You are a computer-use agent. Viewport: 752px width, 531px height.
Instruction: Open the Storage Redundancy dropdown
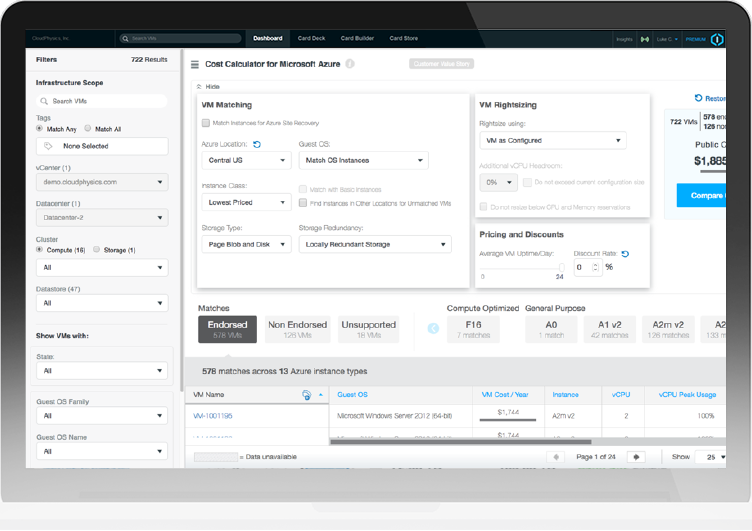point(374,244)
